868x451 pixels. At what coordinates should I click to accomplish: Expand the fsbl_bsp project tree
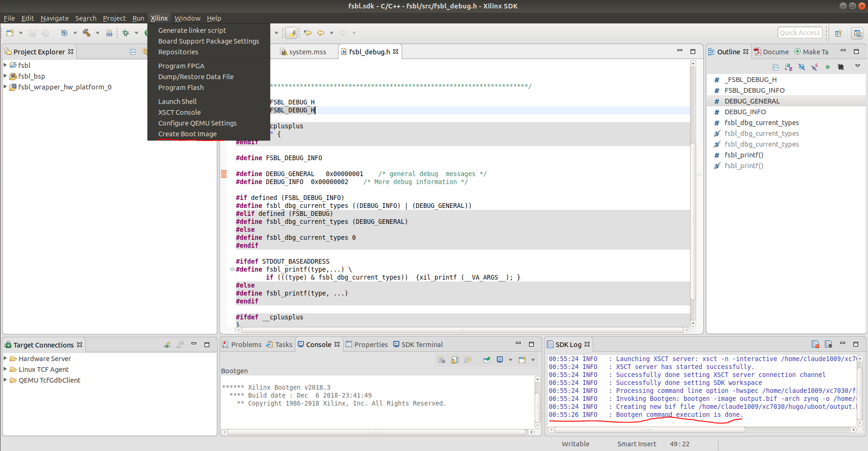point(5,76)
